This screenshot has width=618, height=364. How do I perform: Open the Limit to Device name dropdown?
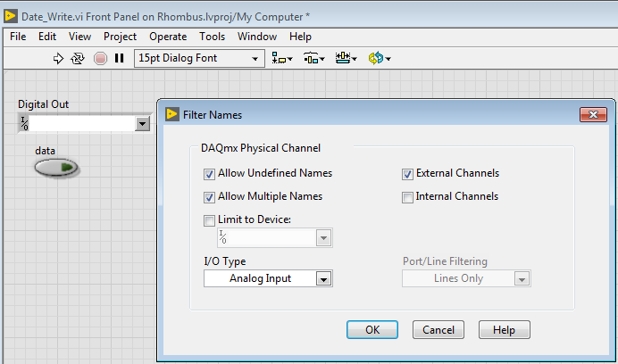click(x=323, y=238)
